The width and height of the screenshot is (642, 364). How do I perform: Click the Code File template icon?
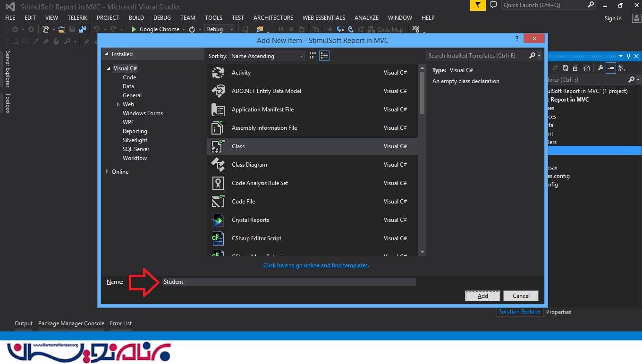click(218, 202)
